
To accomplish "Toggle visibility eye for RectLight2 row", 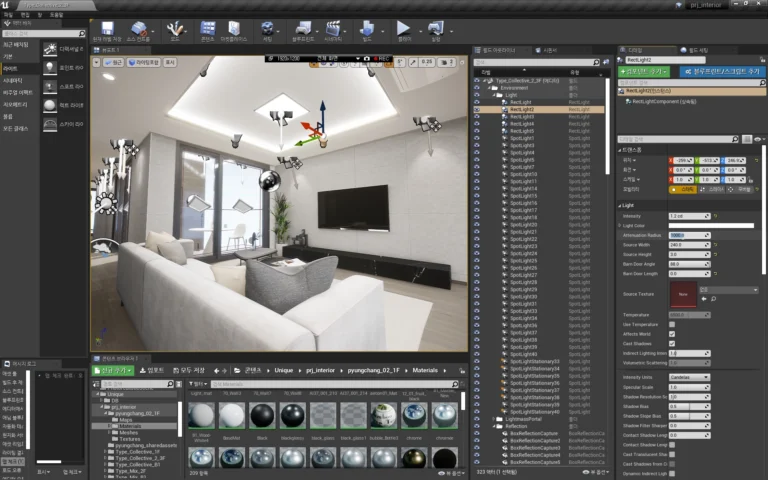I will tap(477, 110).
